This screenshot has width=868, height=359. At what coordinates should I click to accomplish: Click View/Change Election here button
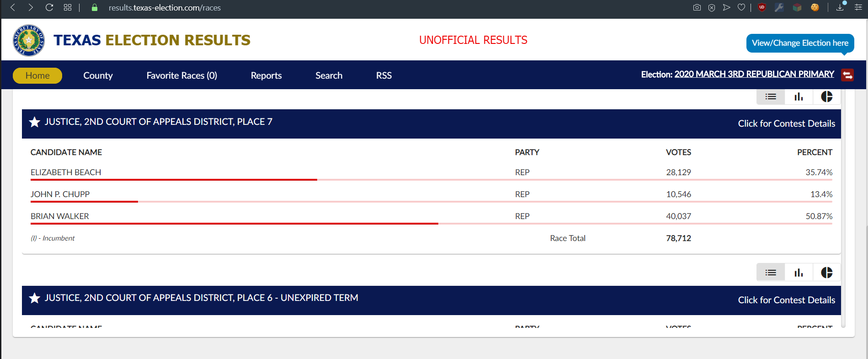click(800, 43)
